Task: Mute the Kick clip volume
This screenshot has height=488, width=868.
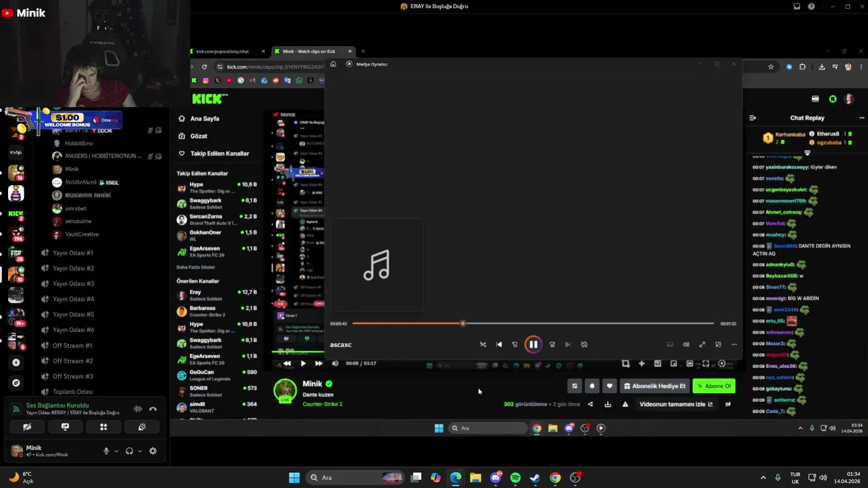Action: tap(335, 363)
